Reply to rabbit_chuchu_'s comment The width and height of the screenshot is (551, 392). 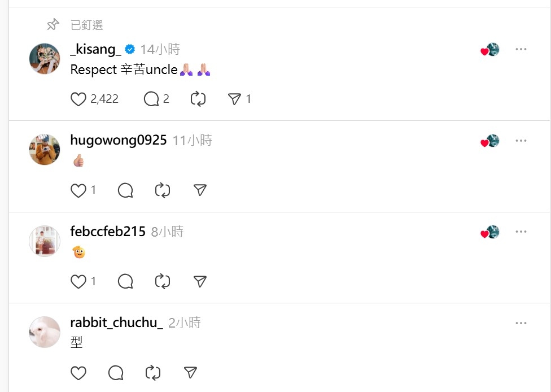click(116, 373)
